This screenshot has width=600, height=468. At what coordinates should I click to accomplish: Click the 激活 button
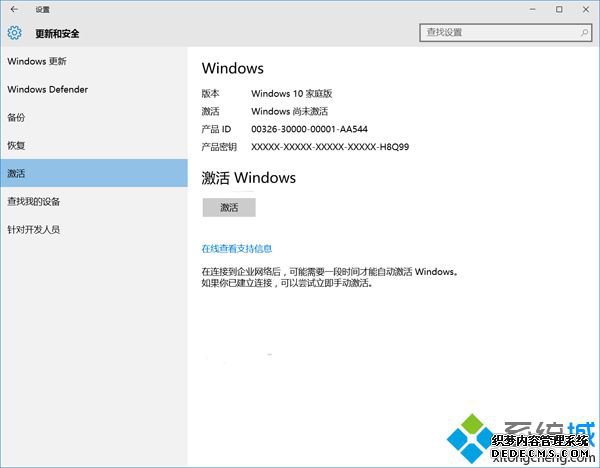(229, 207)
